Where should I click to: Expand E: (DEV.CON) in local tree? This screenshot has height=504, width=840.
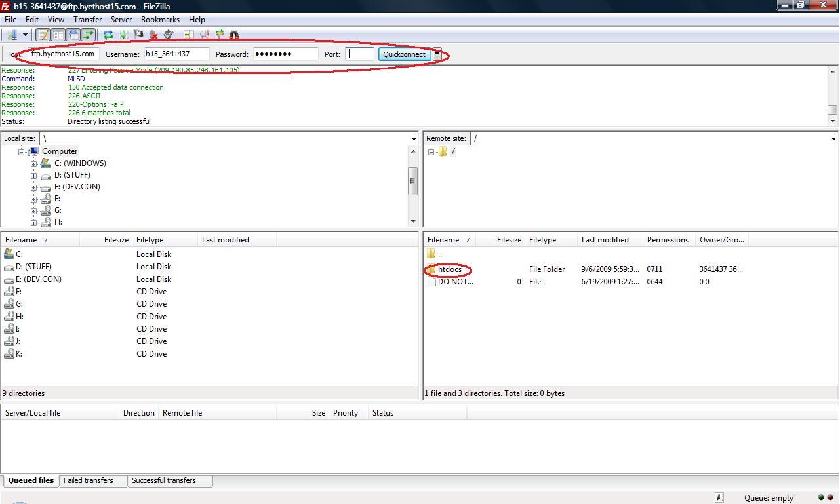pos(33,187)
